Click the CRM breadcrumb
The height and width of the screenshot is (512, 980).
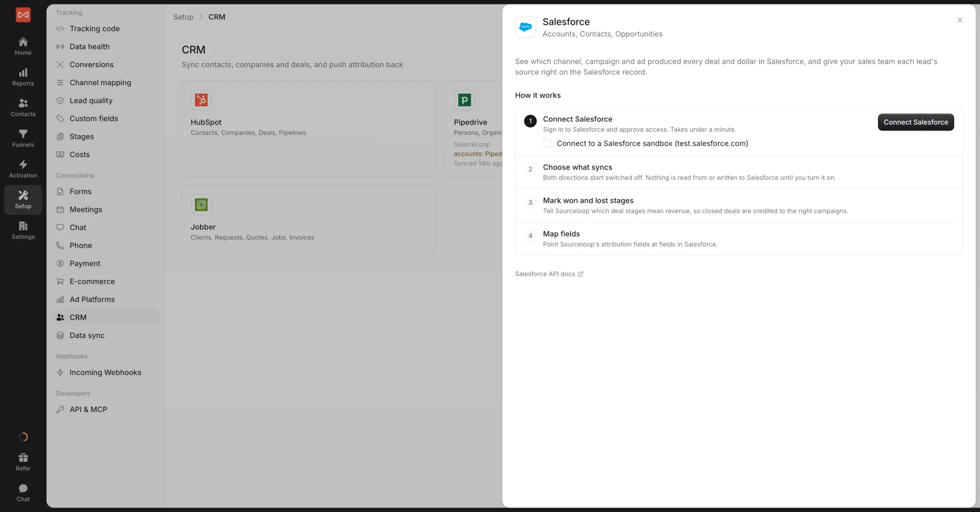pyautogui.click(x=217, y=17)
